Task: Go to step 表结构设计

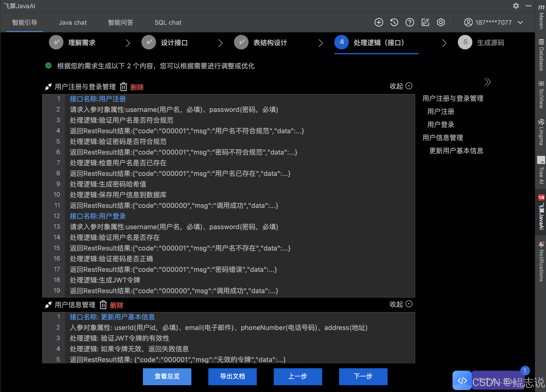Action: [x=261, y=43]
